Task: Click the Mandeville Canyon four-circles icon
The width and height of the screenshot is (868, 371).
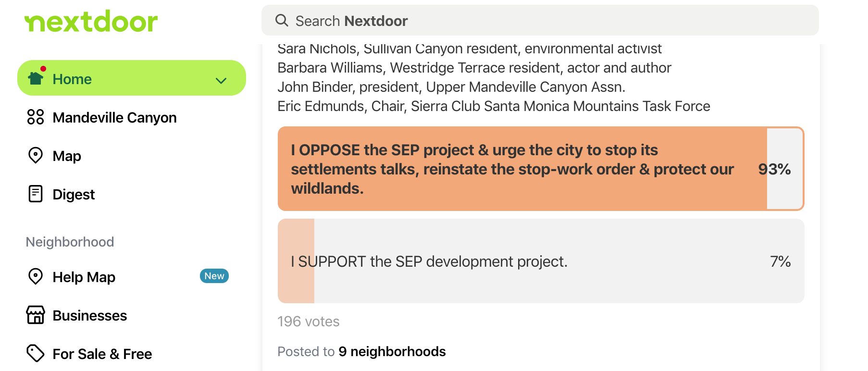Action: tap(36, 117)
